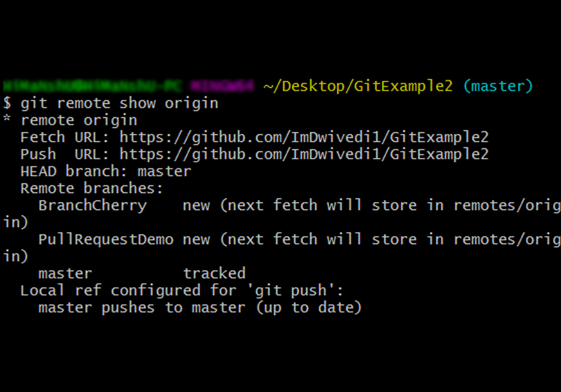
Task: Click the cyan (master) branch indicator in prompt
Action: pyautogui.click(x=498, y=86)
